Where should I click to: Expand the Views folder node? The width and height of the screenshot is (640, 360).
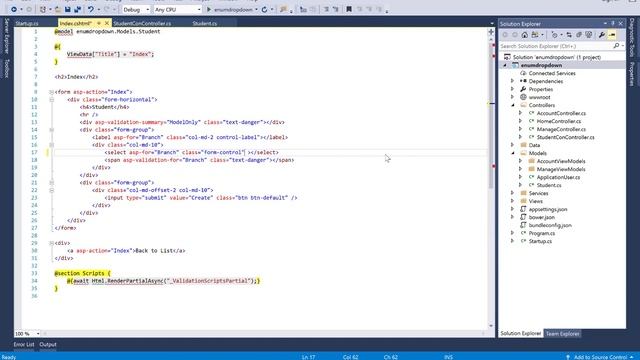point(513,201)
